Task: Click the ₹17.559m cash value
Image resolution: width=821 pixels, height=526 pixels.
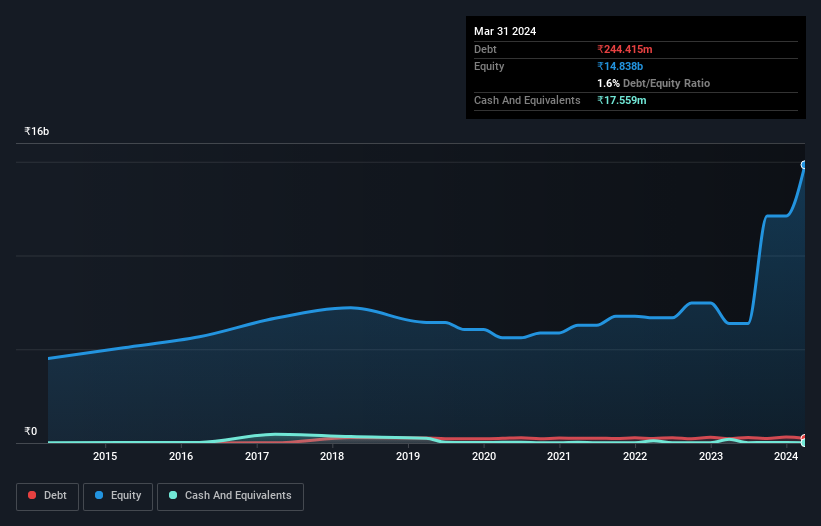Action: [x=622, y=100]
